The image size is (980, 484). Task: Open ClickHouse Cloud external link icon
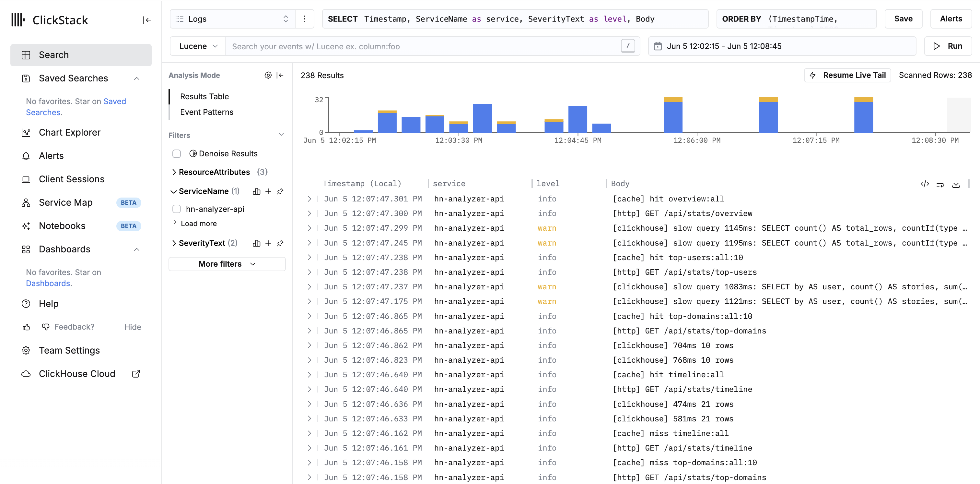click(136, 374)
